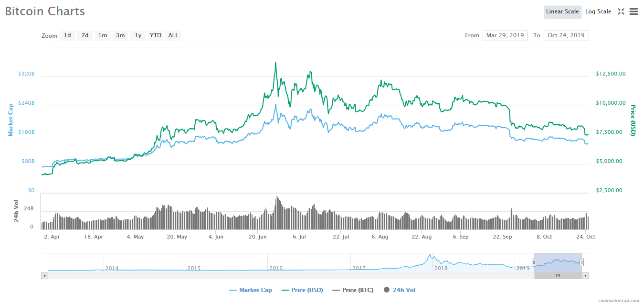Viewport: 644px width, 304px height.
Task: Set zoom range to 1m
Action: tap(103, 35)
